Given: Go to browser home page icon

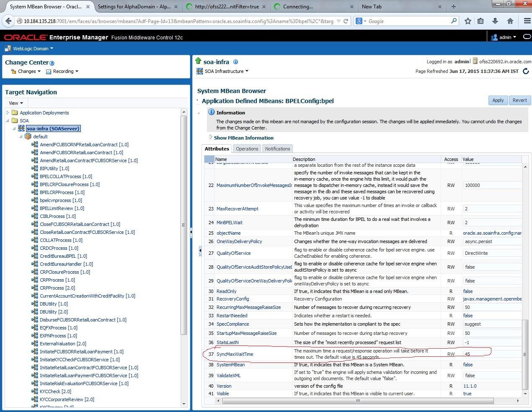Looking at the screenshot, I should coord(510,21).
